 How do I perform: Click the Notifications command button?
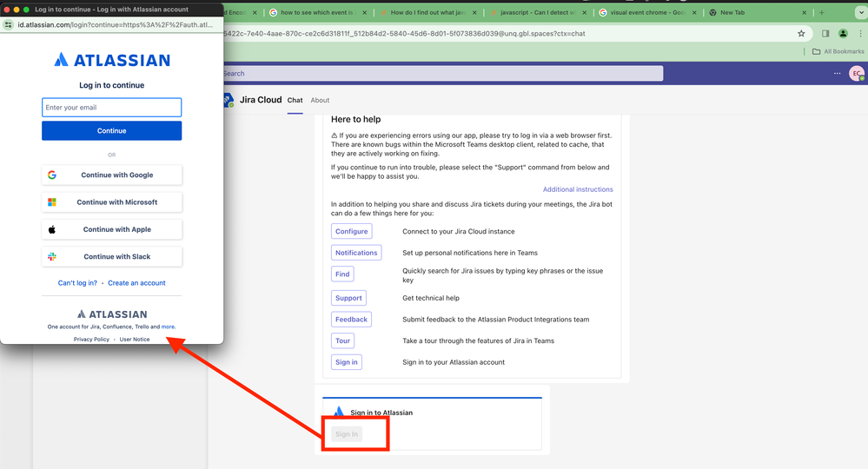356,253
